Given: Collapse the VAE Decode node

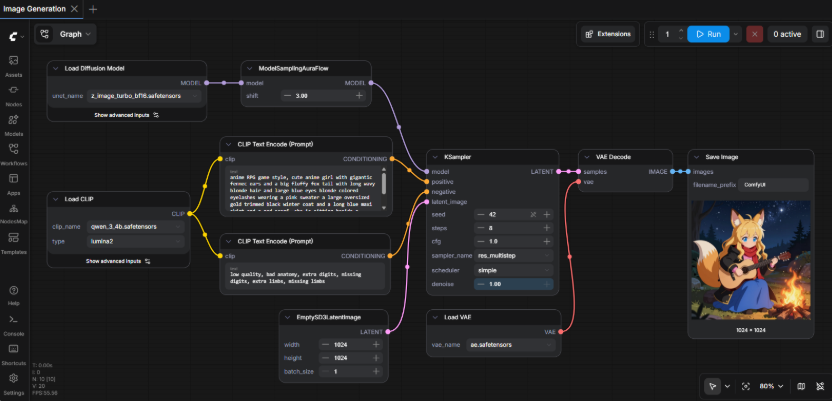Looking at the screenshot, I should (586, 158).
